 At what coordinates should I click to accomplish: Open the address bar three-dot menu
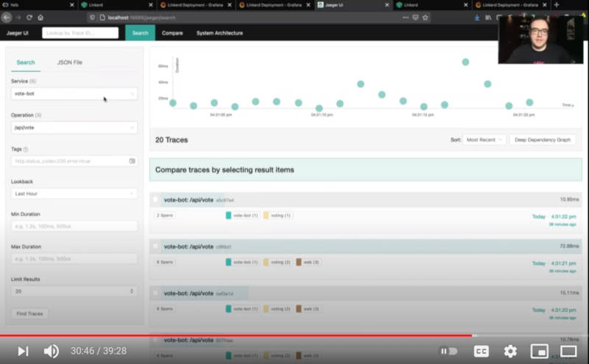(406, 17)
